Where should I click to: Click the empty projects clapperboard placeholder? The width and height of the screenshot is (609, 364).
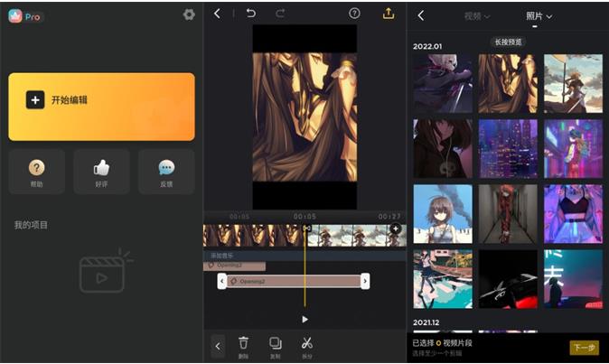[x=105, y=272]
